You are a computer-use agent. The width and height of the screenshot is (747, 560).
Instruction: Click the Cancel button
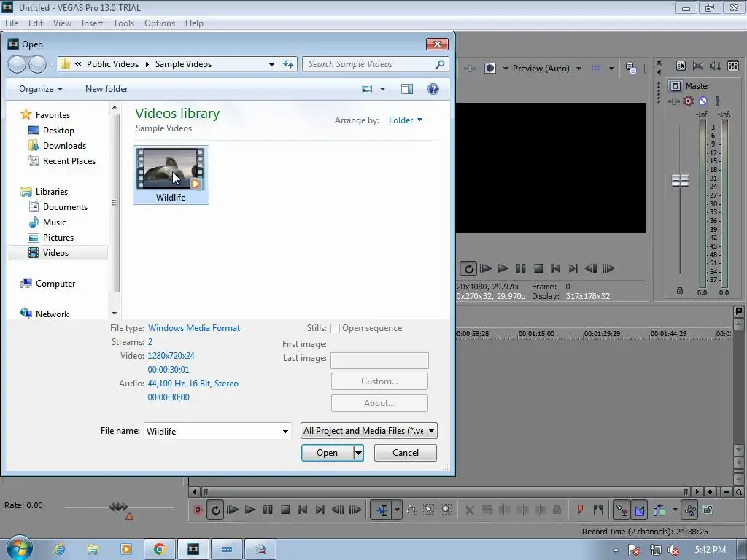pyautogui.click(x=406, y=453)
